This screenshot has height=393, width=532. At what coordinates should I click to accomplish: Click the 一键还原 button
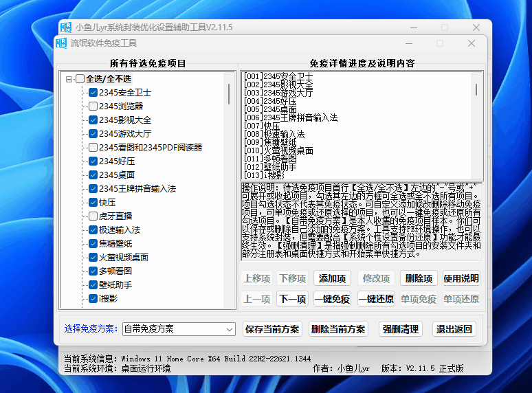376,299
